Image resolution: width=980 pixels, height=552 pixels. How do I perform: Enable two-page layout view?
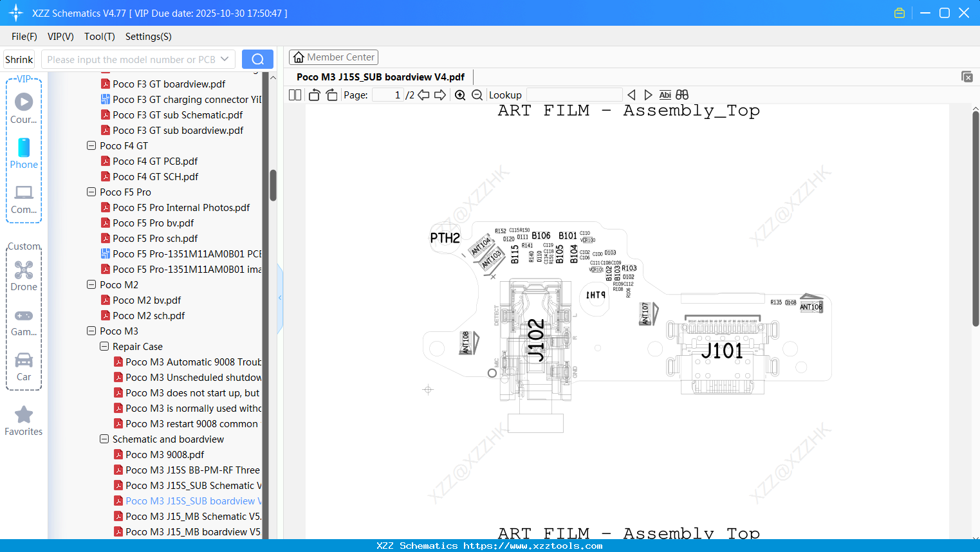pos(294,95)
